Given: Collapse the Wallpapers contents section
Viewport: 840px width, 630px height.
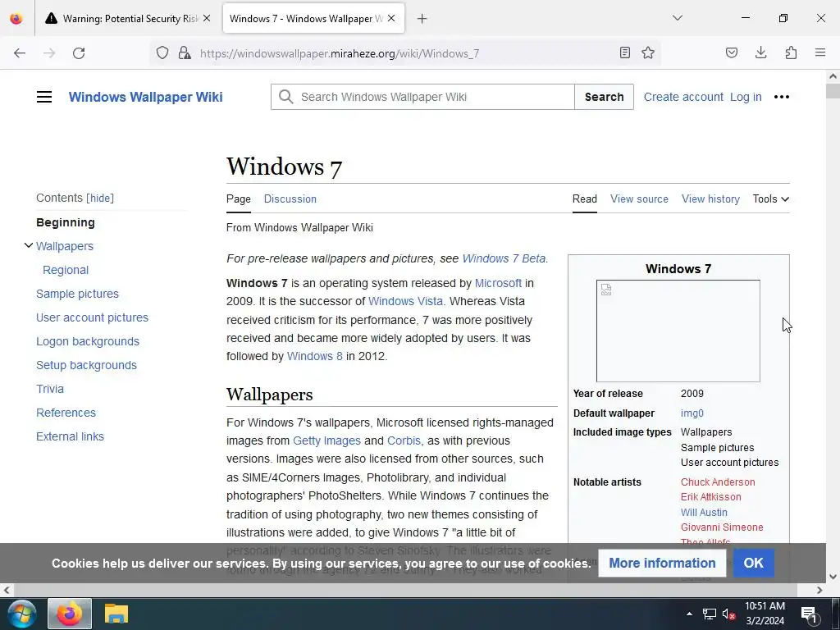Looking at the screenshot, I should 29,245.
